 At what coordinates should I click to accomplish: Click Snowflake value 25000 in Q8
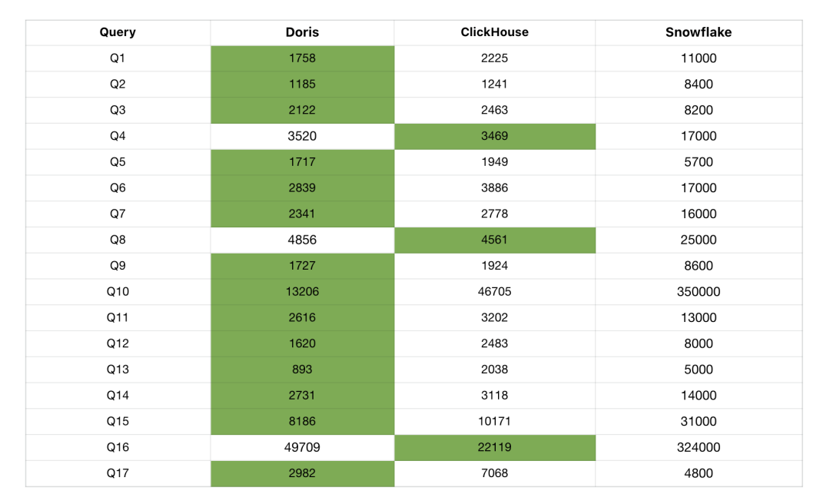point(698,240)
